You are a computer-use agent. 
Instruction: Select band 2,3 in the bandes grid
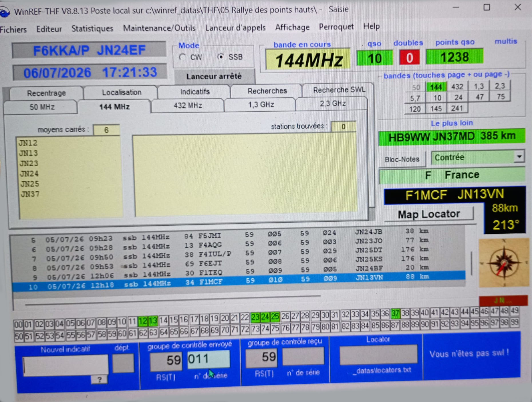tap(500, 86)
